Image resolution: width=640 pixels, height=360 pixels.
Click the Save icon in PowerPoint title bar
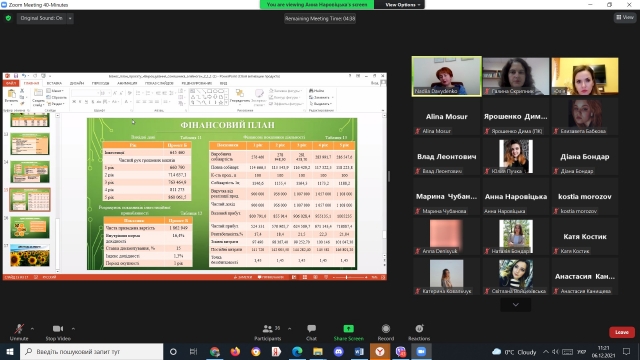[16, 76]
